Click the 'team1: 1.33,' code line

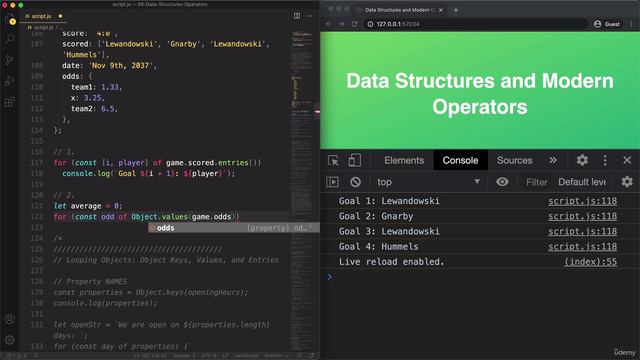click(x=96, y=87)
